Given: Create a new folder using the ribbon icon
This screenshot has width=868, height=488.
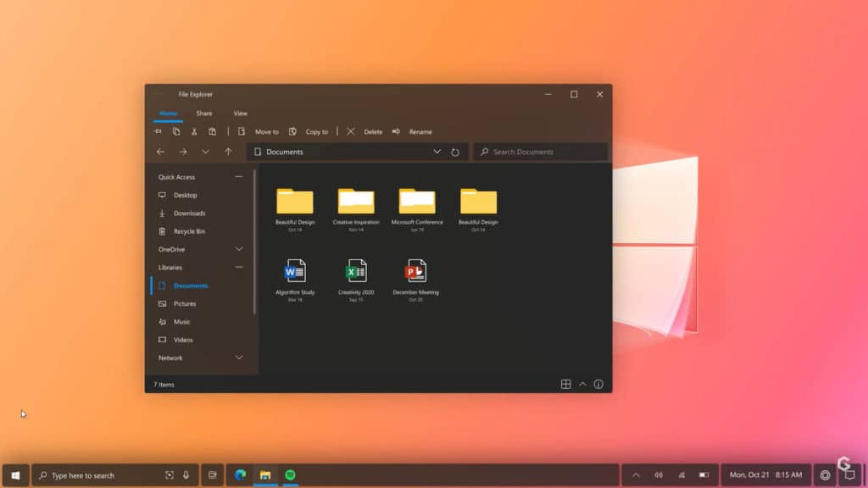Looking at the screenshot, I should (x=241, y=131).
